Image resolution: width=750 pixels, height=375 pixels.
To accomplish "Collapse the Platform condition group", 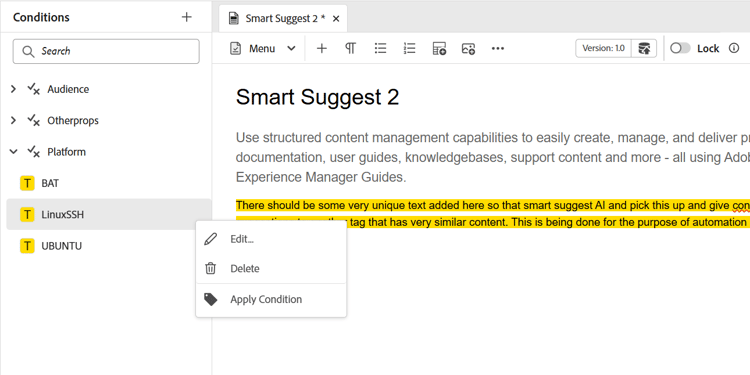I will (13, 152).
